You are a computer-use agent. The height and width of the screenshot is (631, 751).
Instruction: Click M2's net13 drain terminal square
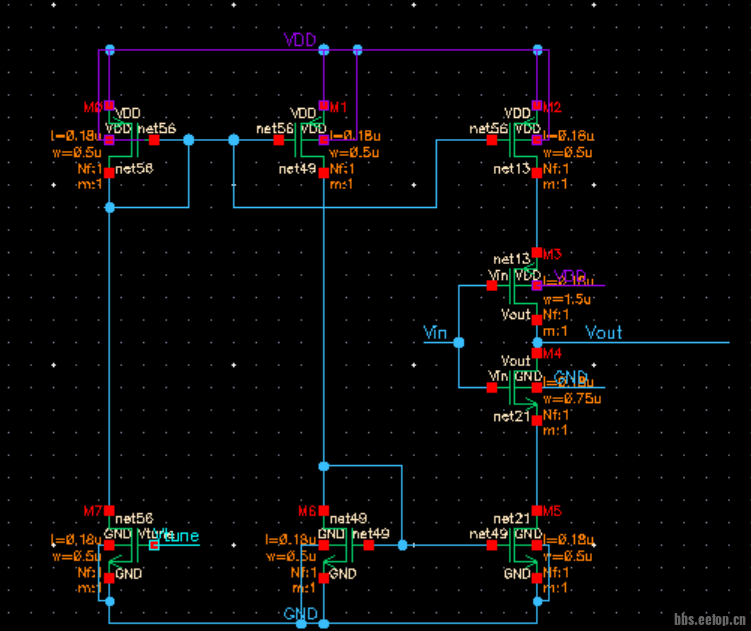pyautogui.click(x=537, y=173)
